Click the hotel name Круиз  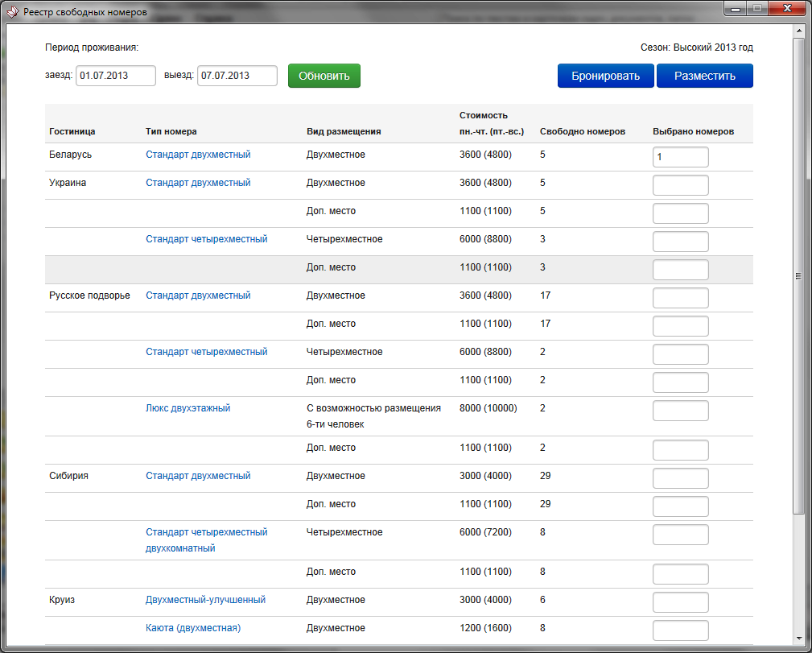tap(62, 600)
